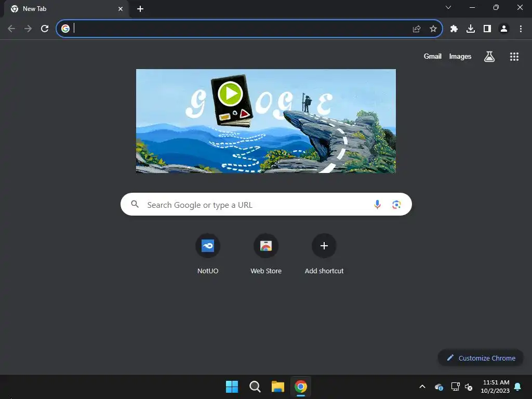Image resolution: width=532 pixels, height=399 pixels.
Task: Click the muted volume tray icon
Action: pyautogui.click(x=469, y=387)
